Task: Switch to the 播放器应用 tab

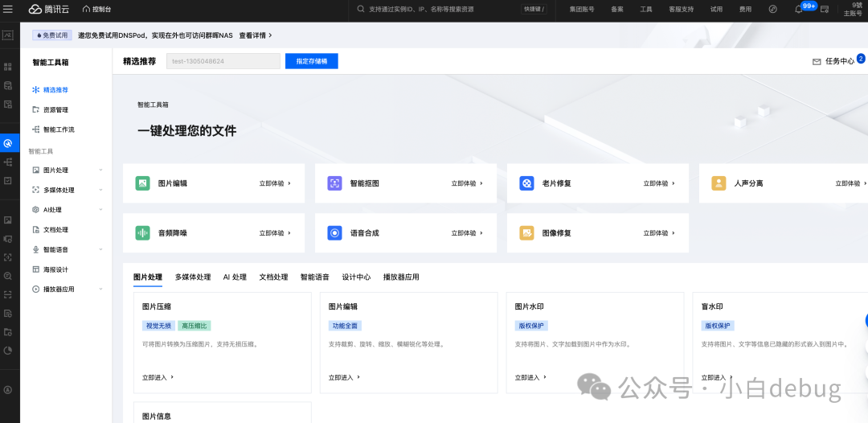Action: click(401, 277)
